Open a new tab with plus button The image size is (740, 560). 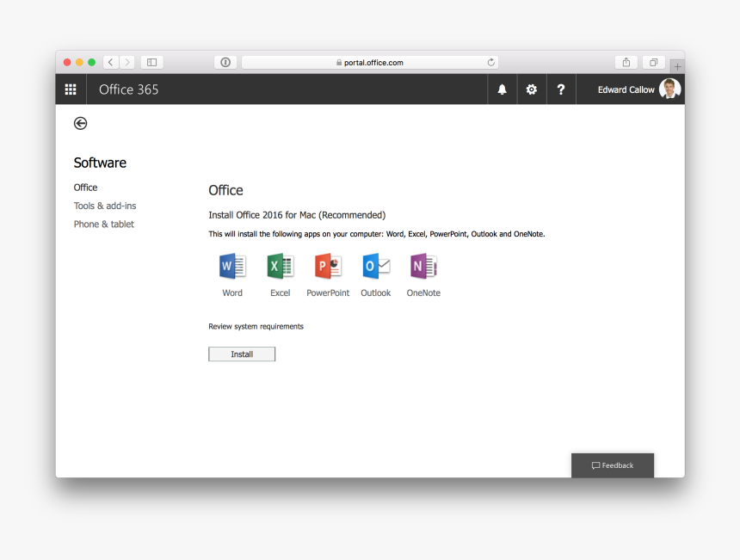[677, 66]
